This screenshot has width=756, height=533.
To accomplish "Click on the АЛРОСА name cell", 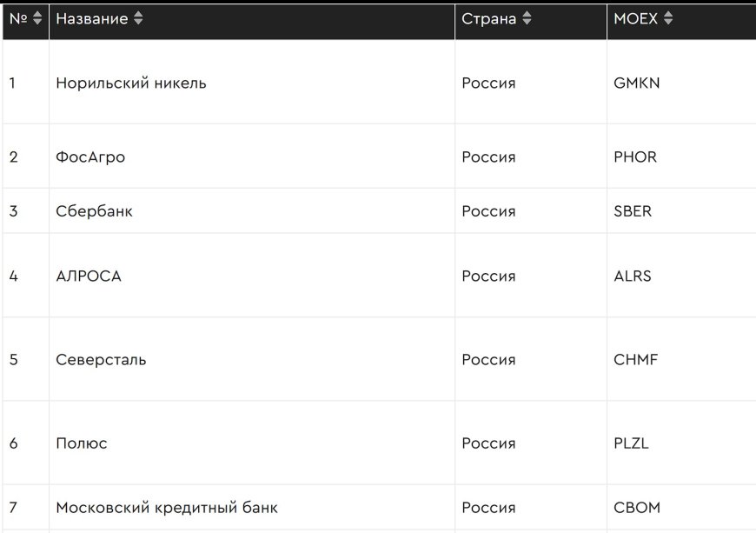I will pos(89,276).
